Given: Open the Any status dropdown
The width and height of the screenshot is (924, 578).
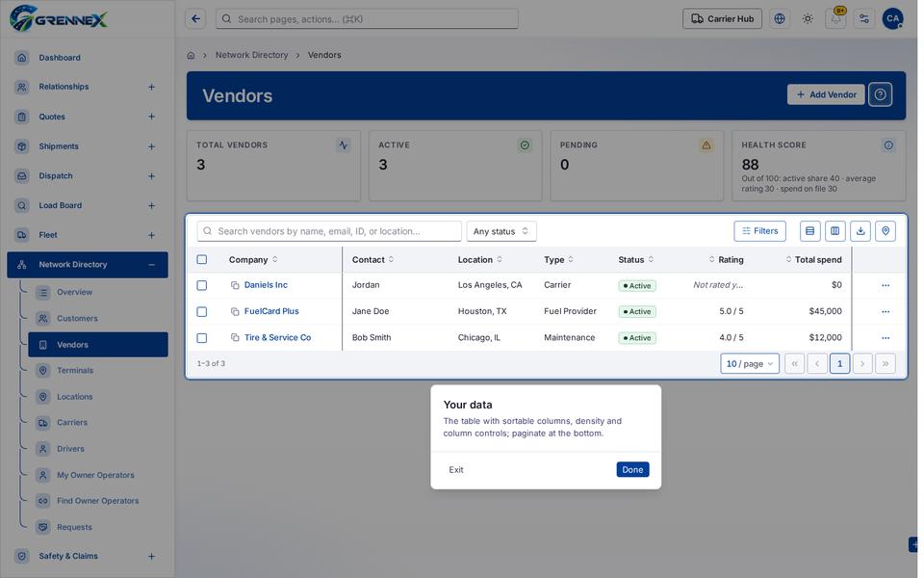Looking at the screenshot, I should (x=501, y=231).
